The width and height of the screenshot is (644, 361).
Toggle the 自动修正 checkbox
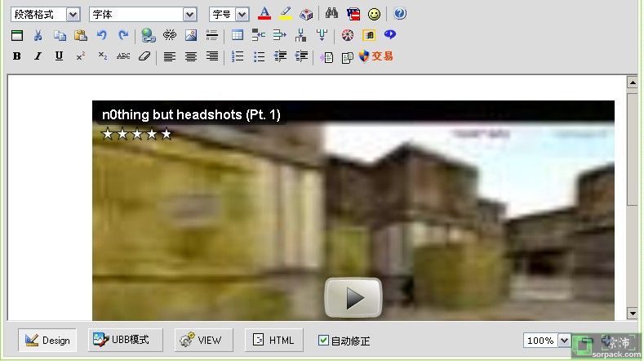(323, 341)
